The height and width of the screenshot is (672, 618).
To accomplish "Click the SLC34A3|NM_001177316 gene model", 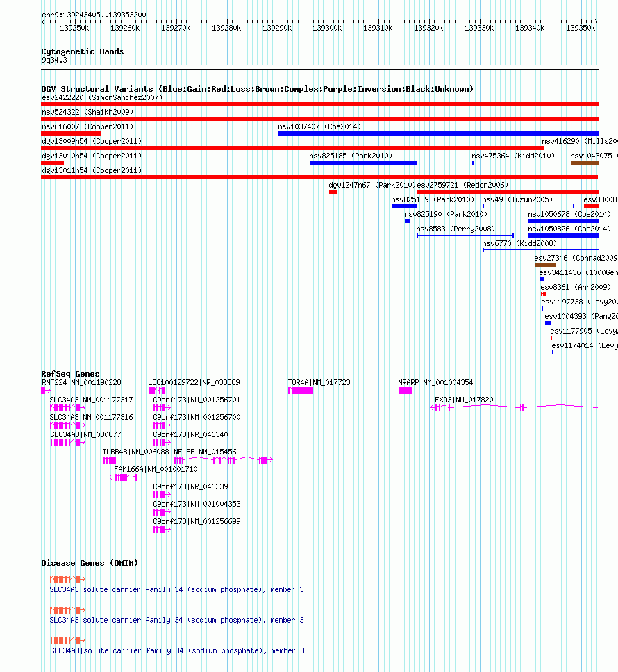I will [x=67, y=425].
